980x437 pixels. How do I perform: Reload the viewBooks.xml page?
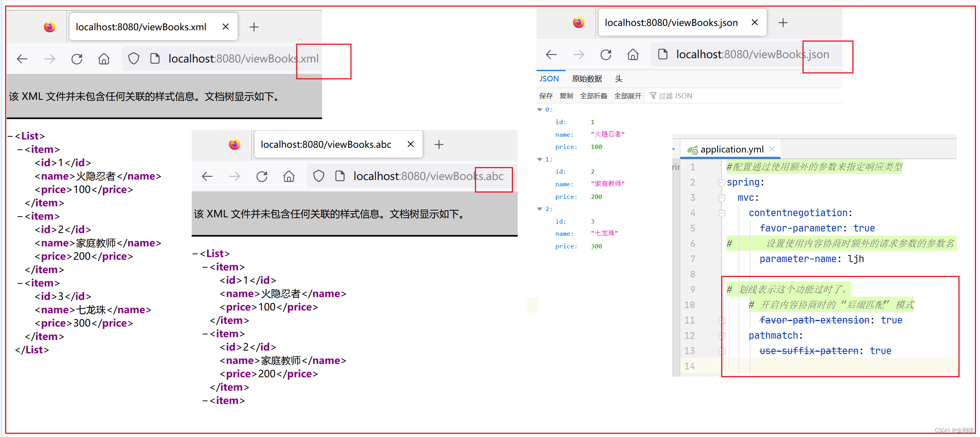(x=77, y=59)
